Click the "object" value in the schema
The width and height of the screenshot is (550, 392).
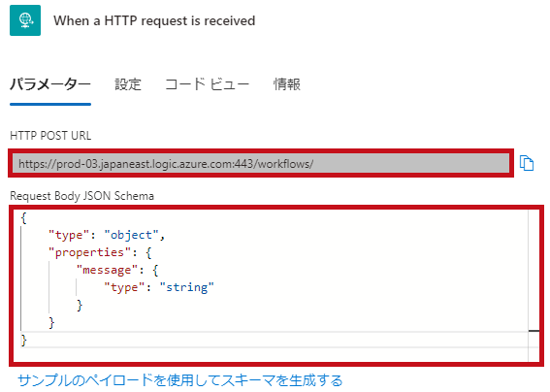coord(132,235)
